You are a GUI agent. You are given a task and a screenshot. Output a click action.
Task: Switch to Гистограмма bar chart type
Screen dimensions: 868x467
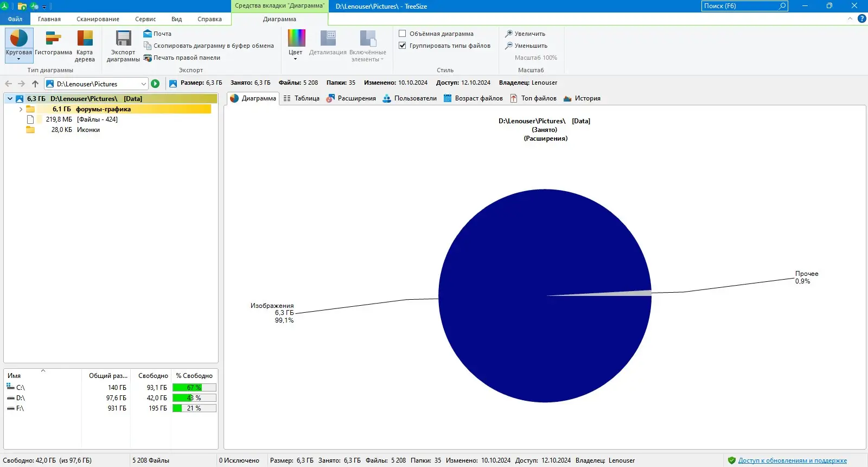tap(53, 43)
